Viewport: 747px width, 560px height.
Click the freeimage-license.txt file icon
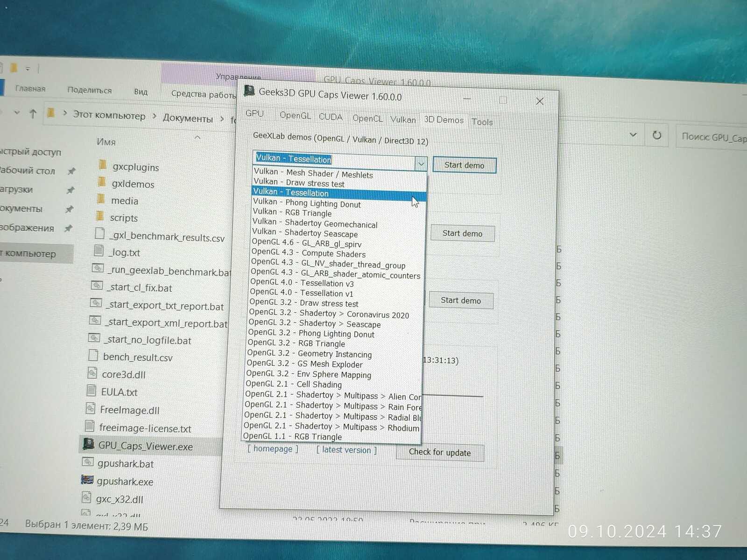(90, 426)
